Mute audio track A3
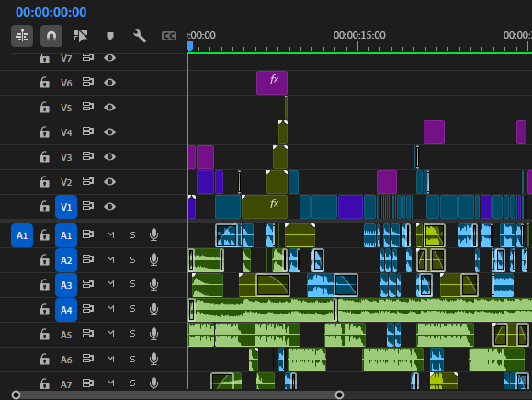The height and width of the screenshot is (400, 532). [x=110, y=284]
